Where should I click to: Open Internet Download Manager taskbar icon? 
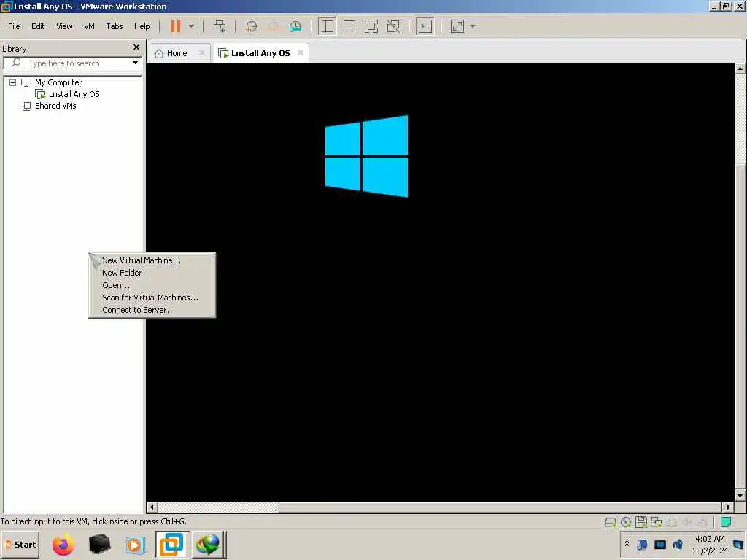click(x=208, y=545)
